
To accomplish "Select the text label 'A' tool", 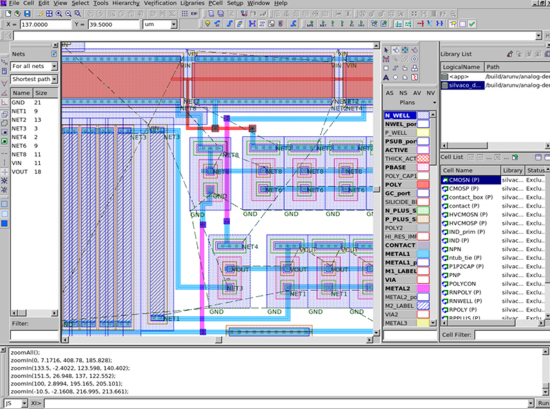I will pos(386,78).
